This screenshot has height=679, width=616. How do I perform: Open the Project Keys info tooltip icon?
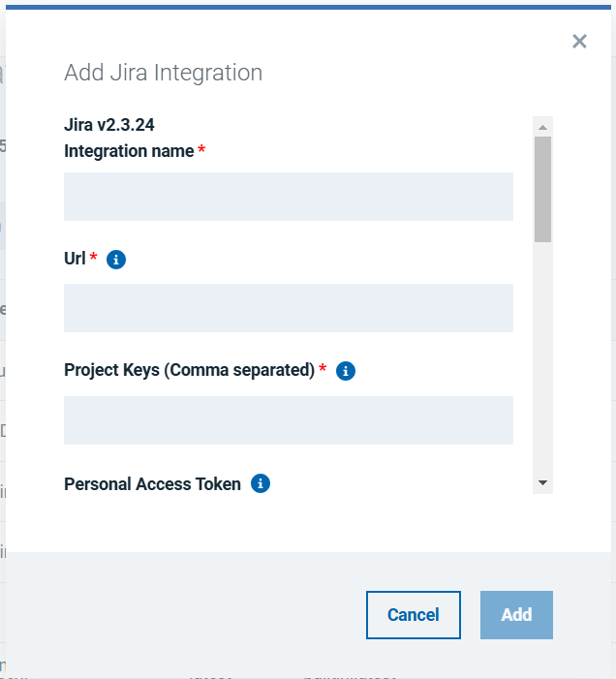click(x=346, y=371)
